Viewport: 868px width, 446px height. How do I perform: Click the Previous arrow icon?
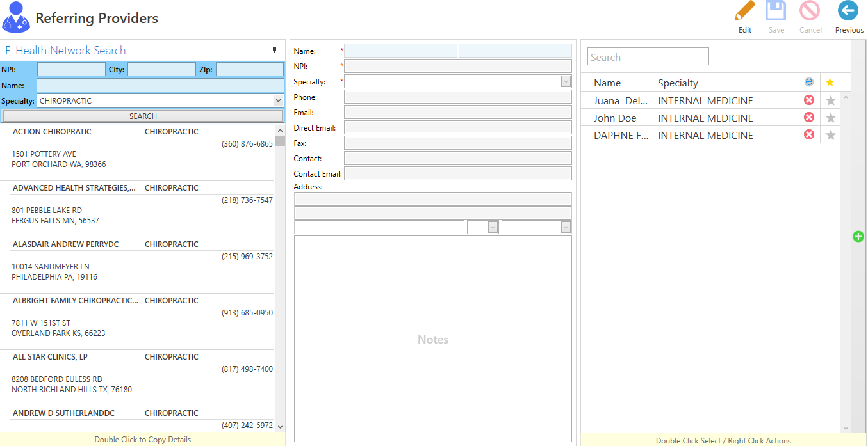coord(848,11)
